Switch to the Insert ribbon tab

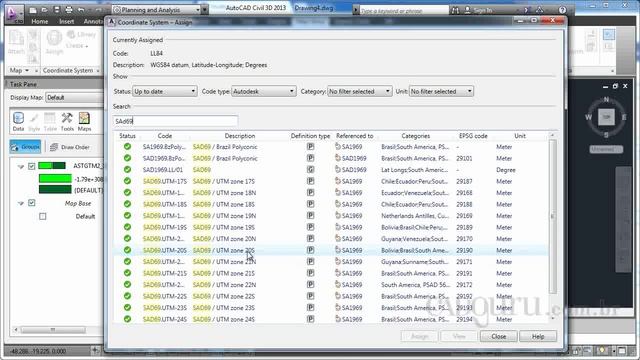coord(67,21)
